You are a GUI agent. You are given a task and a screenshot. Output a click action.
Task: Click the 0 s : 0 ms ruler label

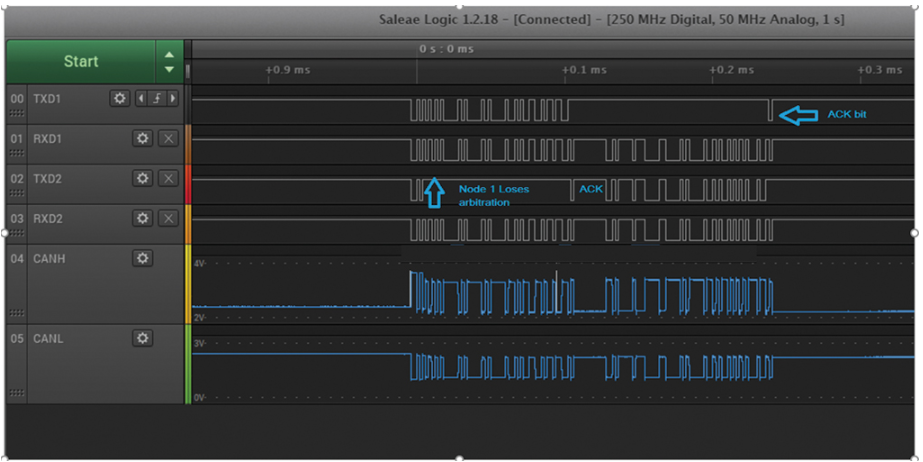click(x=446, y=49)
